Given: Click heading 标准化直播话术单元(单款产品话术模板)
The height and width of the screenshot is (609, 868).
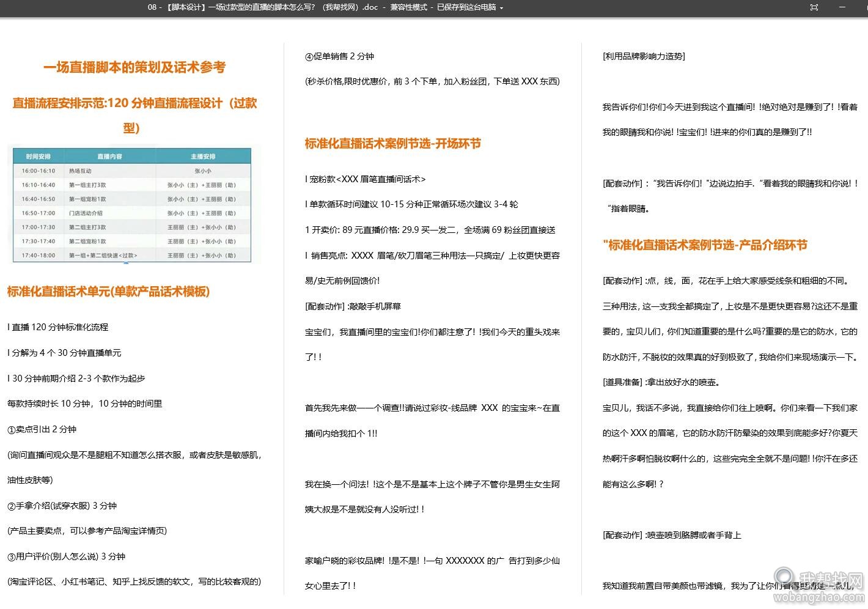Looking at the screenshot, I should coord(108,292).
